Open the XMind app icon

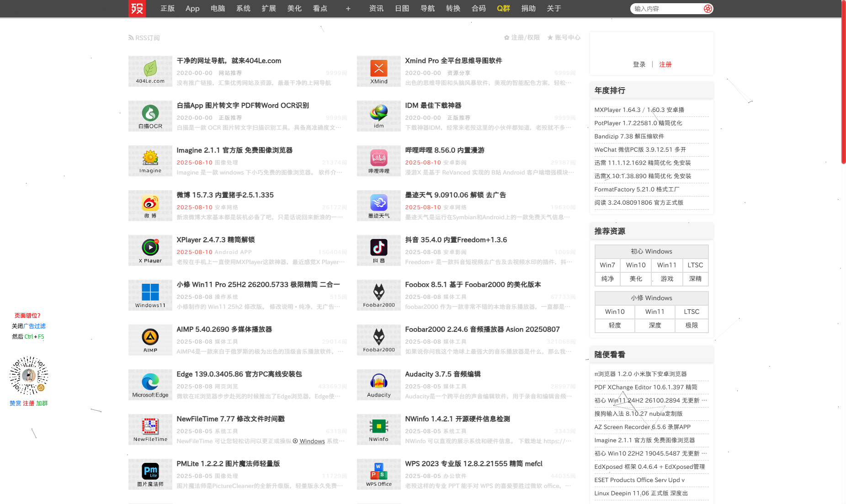click(379, 71)
